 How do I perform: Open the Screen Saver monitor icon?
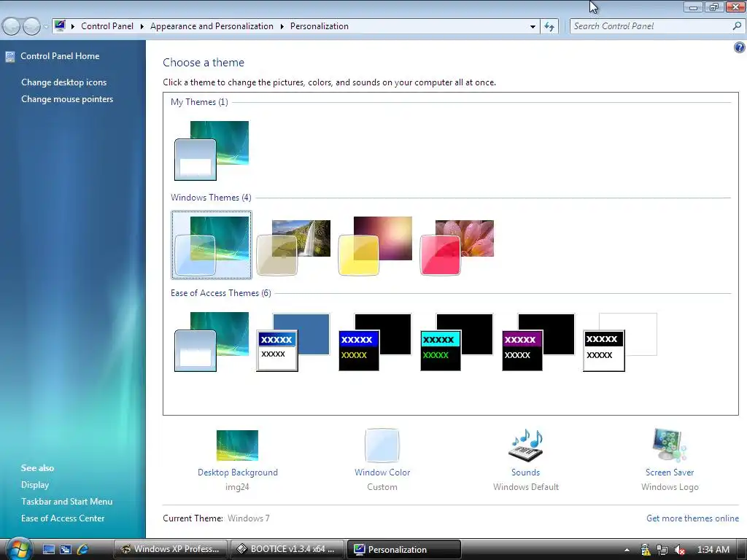point(670,446)
